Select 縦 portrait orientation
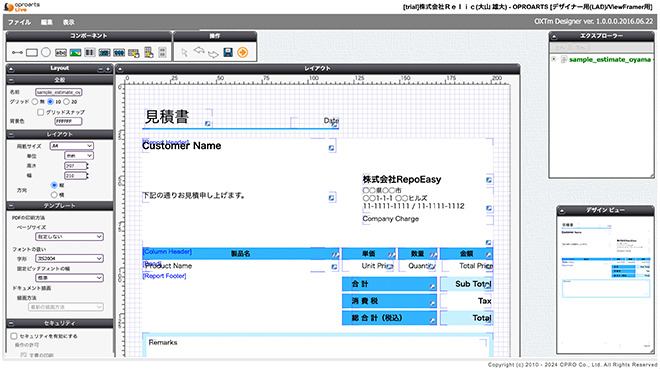Viewport: 660px width, 369px height. click(54, 185)
